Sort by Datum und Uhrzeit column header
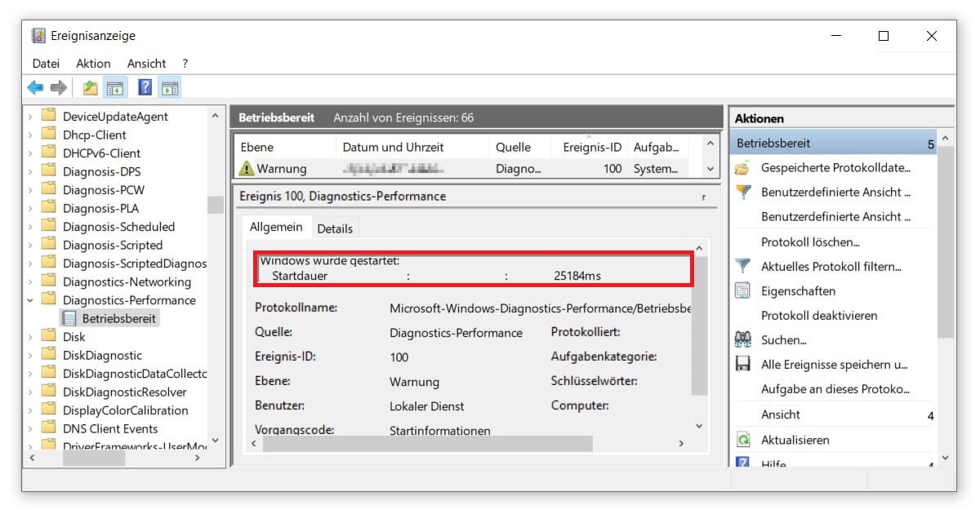 413,147
